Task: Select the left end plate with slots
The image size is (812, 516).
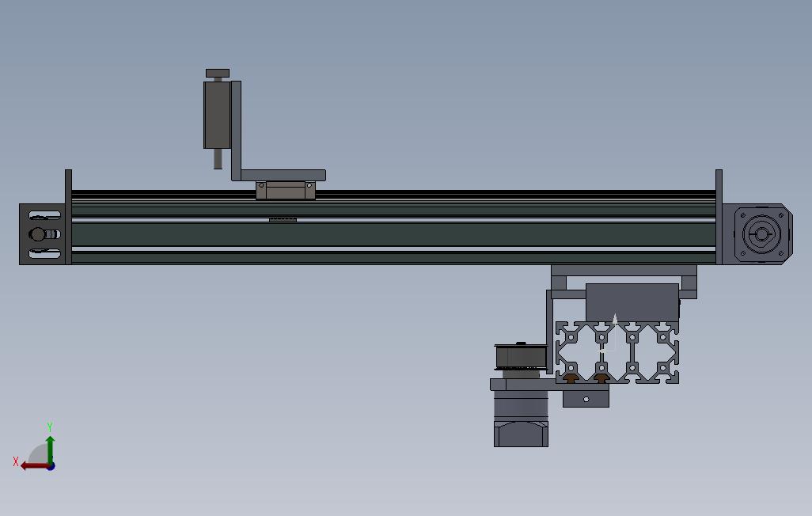Action: click(43, 234)
